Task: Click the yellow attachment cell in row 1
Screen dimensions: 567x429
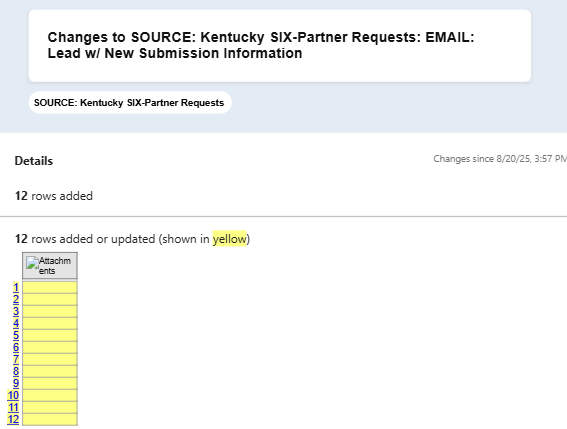Action: [50, 288]
